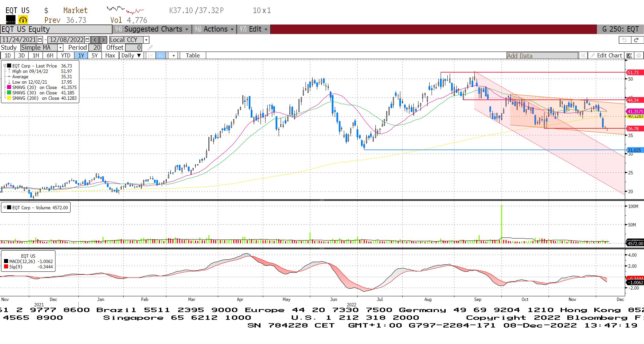Click the 41.3575 magenta SMA value label

pos(635,112)
